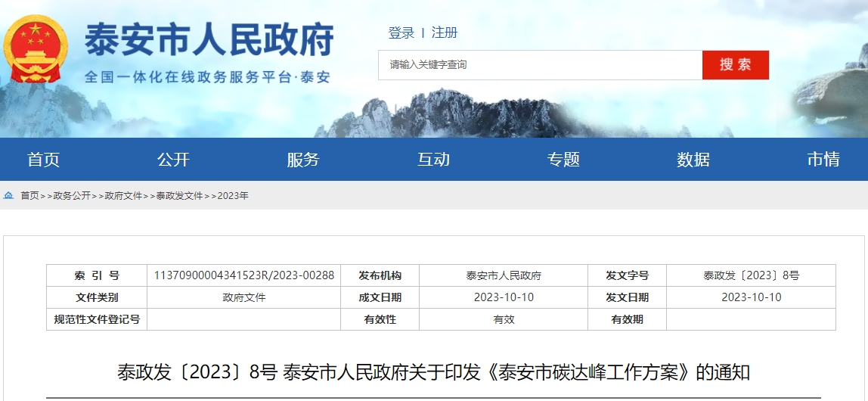Open the 登录 login link
This screenshot has height=401, width=868.
click(x=401, y=33)
